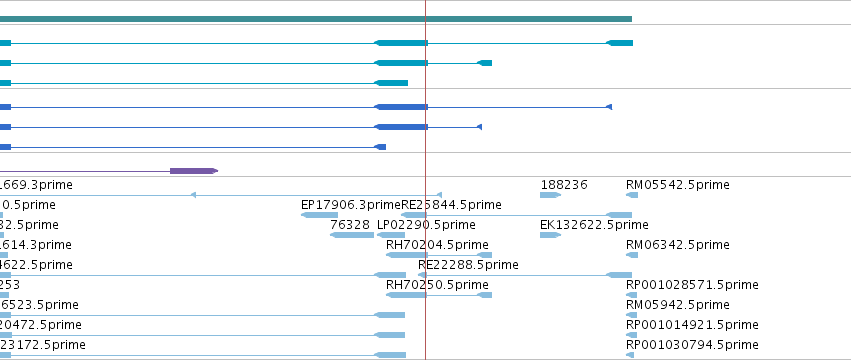The image size is (851, 360).
Task: Click the EK132622.5prime label
Action: tap(594, 225)
